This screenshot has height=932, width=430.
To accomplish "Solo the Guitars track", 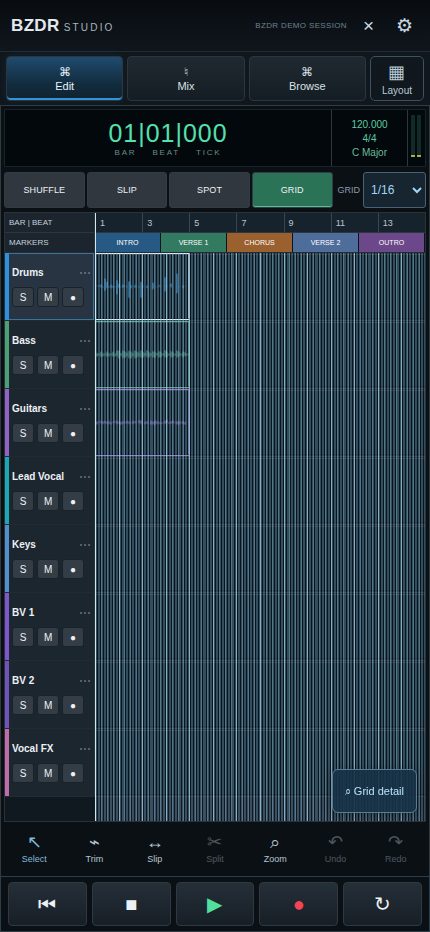I will tap(23, 433).
